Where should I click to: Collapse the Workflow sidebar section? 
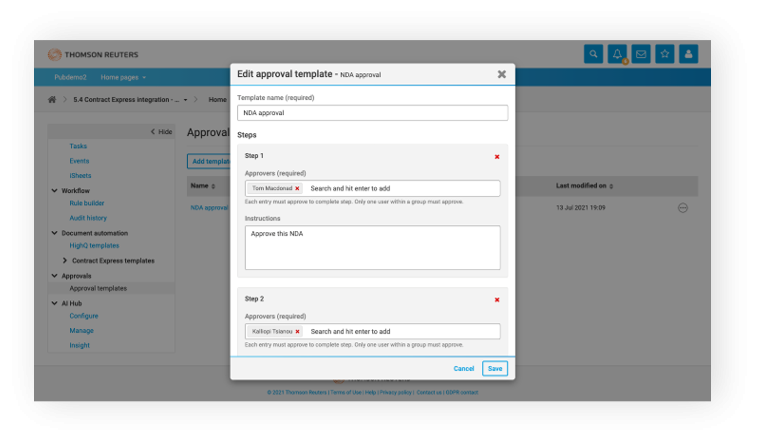click(x=54, y=190)
